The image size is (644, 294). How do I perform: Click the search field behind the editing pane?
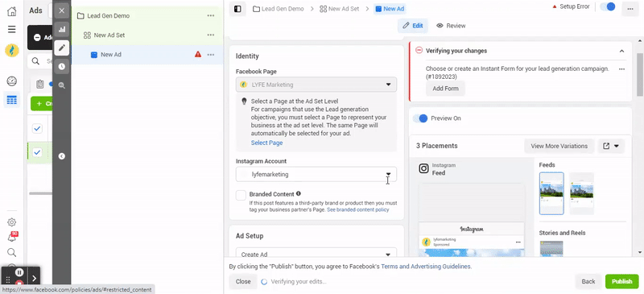tap(39, 61)
